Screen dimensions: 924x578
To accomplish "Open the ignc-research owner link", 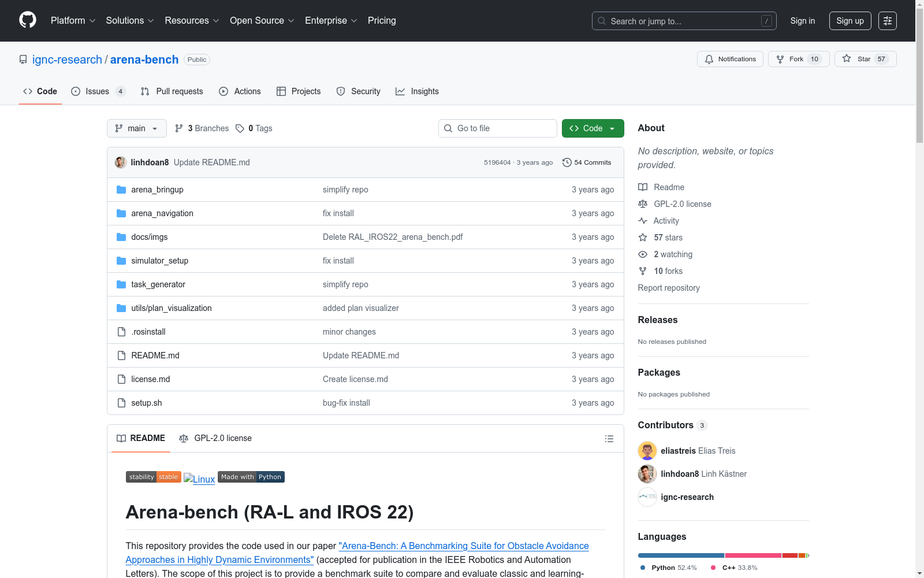I will click(67, 60).
